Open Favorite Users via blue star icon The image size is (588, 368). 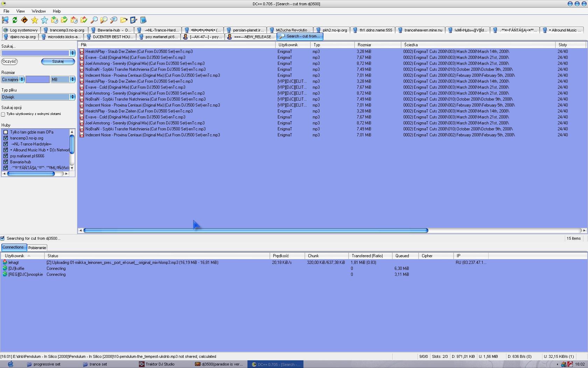[44, 20]
